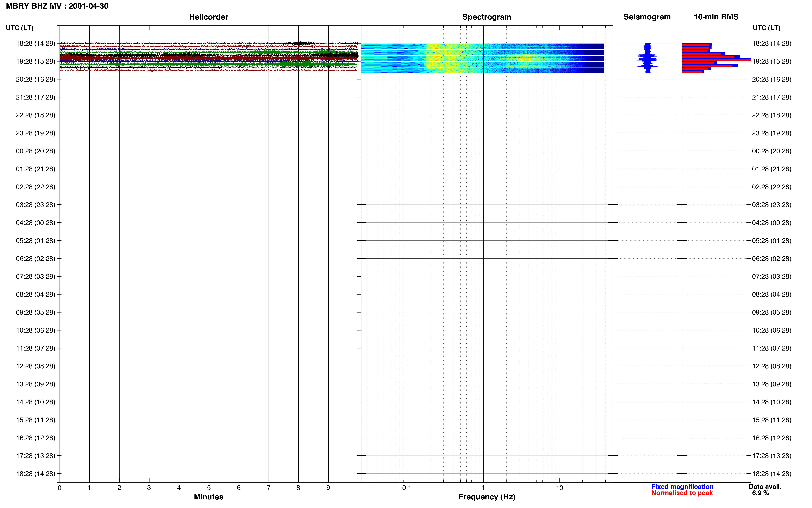Viewport: 812px width, 508px height.
Task: Click the right UTC (LT) axis header
Action: point(766,28)
